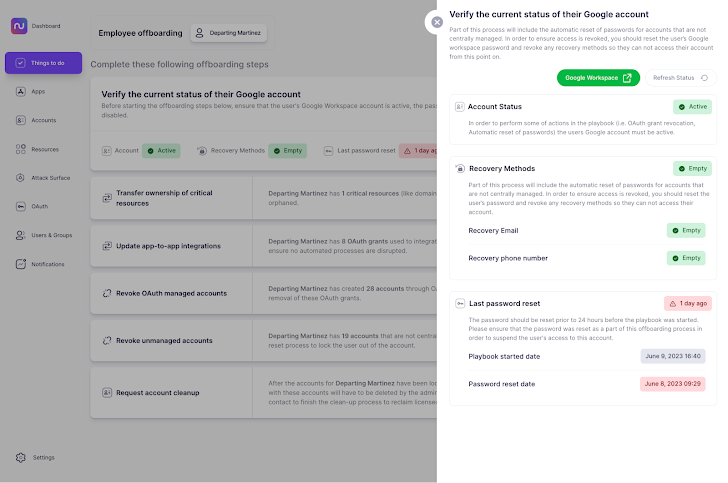Click the Refresh Status button
Image resolution: width=728 pixels, height=483 pixels.
click(x=680, y=77)
